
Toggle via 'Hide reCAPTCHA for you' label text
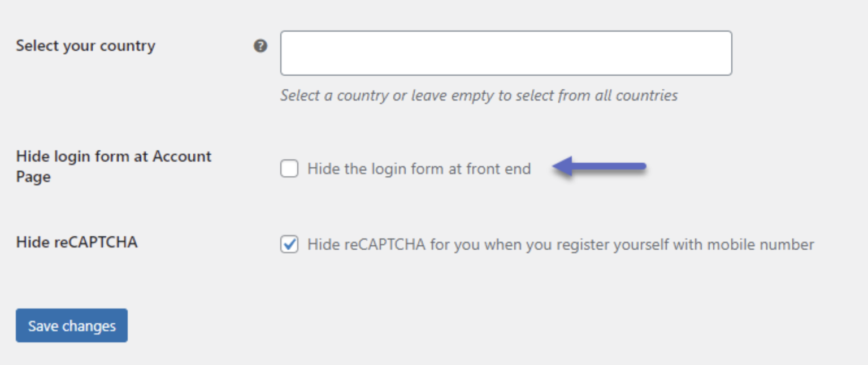[561, 245]
